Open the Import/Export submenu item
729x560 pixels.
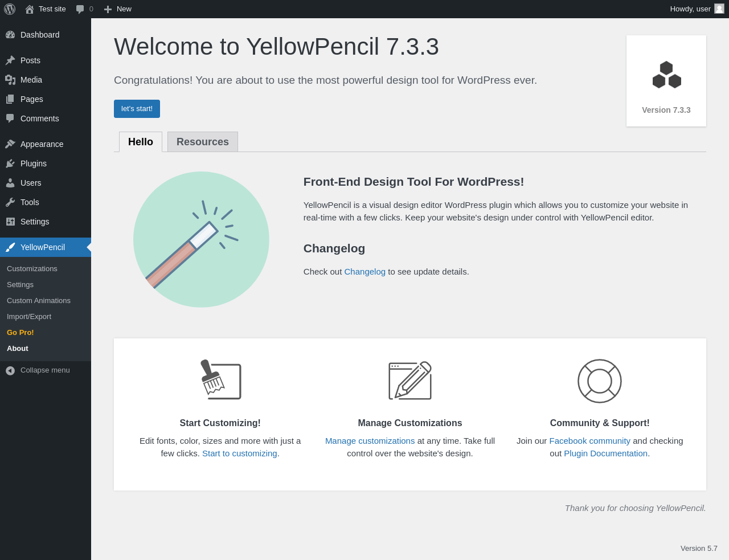pyautogui.click(x=29, y=317)
